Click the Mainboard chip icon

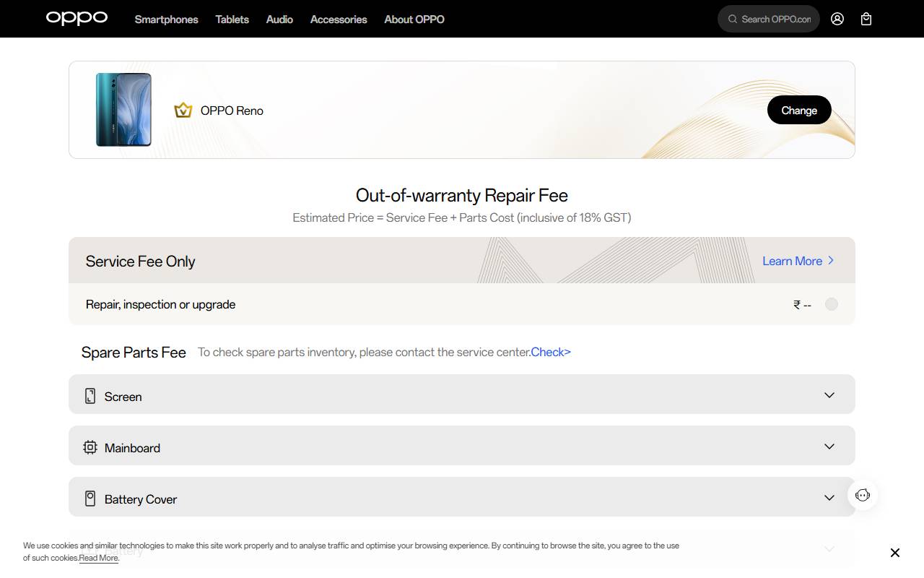click(90, 447)
